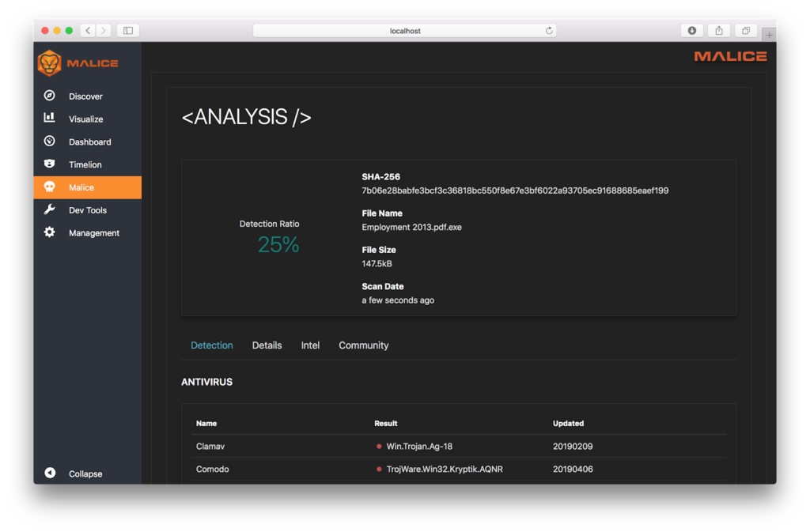
Task: Click the TrojWare.Win32.Kryptik.AQNR result
Action: [445, 469]
